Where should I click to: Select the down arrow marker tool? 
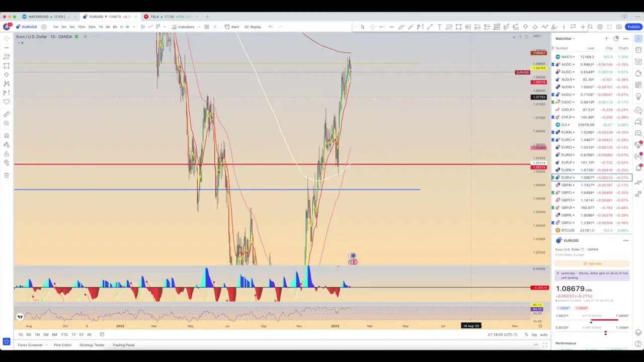pos(525,27)
